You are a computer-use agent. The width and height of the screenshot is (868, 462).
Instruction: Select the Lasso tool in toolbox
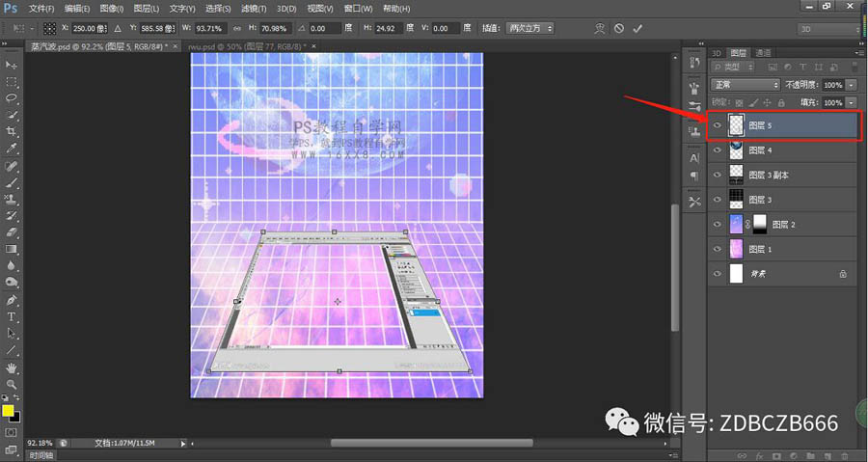(x=12, y=98)
